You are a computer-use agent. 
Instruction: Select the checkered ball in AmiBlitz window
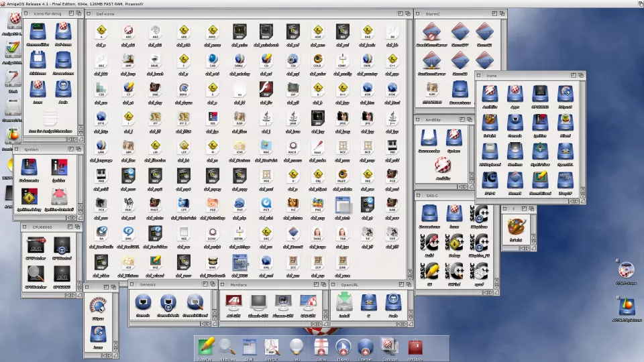point(442,164)
